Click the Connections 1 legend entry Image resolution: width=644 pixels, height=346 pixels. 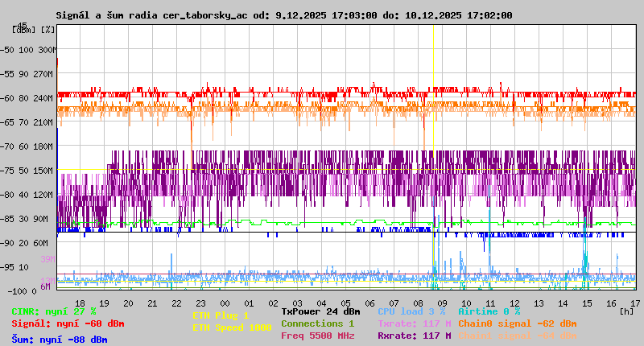[x=317, y=323]
